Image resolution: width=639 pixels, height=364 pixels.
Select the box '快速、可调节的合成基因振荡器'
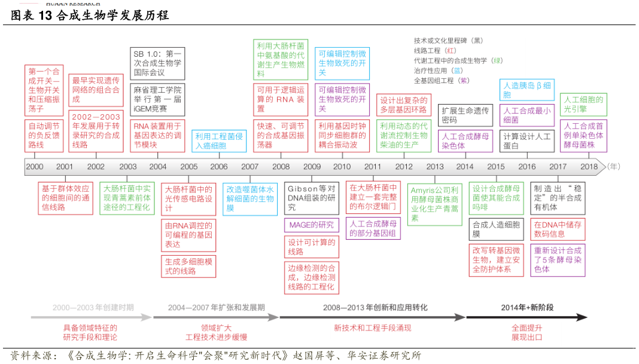[x=281, y=136]
